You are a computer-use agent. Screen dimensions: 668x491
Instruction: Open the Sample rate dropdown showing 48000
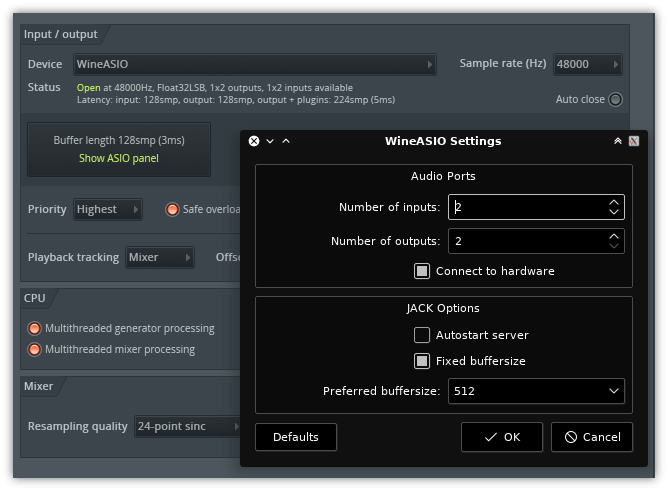(587, 64)
